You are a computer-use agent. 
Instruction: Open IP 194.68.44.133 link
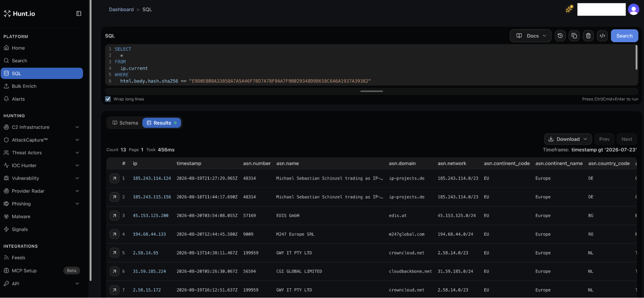pos(149,234)
